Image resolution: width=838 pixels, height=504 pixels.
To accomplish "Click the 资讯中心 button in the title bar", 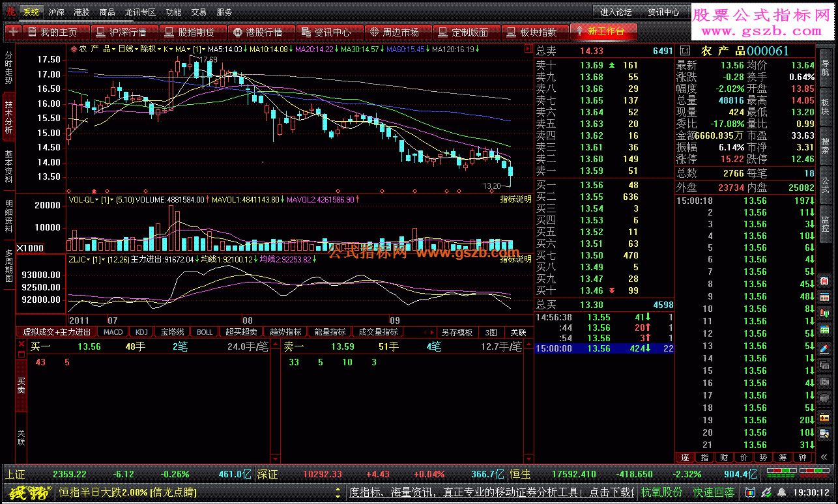I will point(663,12).
